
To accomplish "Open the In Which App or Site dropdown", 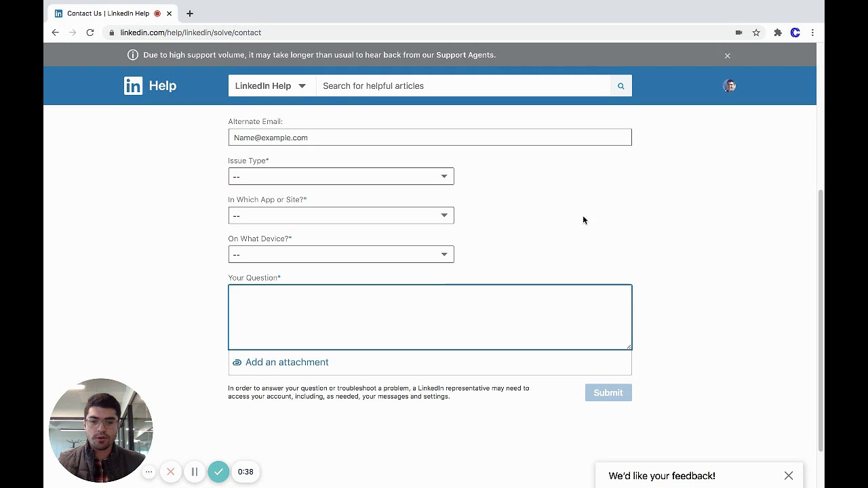I will coord(341,216).
